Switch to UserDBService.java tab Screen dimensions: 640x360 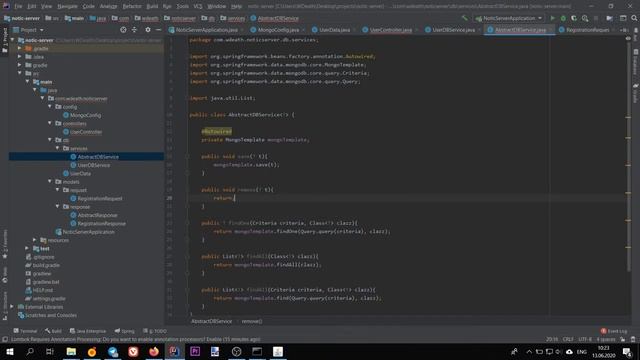[x=453, y=30]
